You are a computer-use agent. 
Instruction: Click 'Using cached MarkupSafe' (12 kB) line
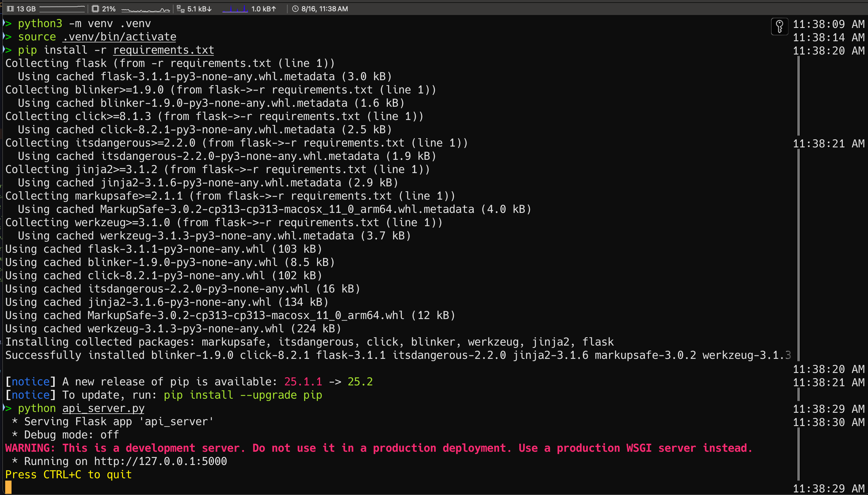(x=230, y=315)
